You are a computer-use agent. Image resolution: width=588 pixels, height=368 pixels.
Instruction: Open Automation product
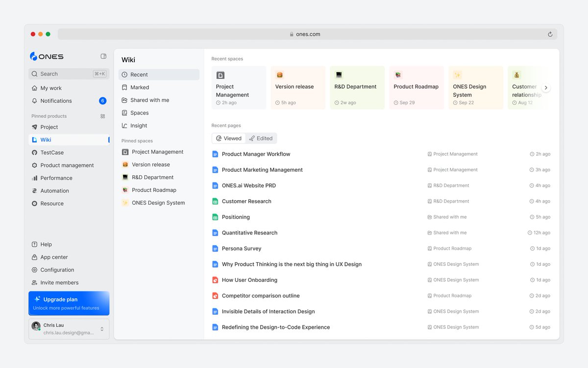click(69, 191)
